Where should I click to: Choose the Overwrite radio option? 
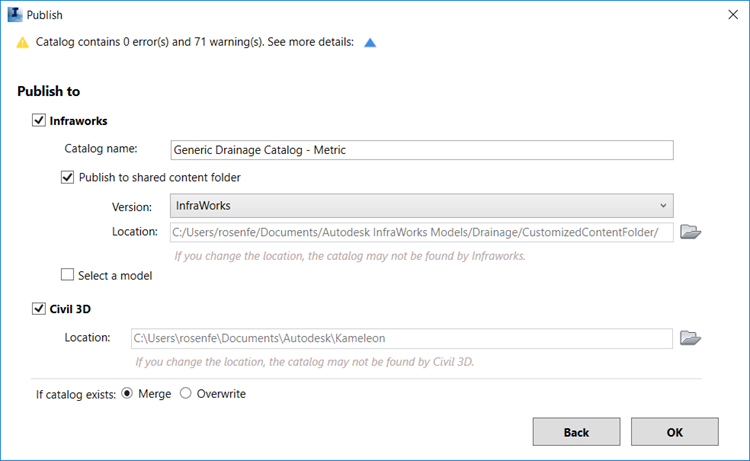point(185,394)
